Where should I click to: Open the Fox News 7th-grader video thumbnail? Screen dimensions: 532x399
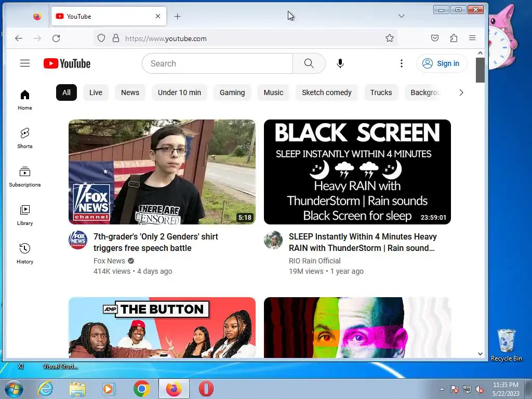pyautogui.click(x=162, y=171)
